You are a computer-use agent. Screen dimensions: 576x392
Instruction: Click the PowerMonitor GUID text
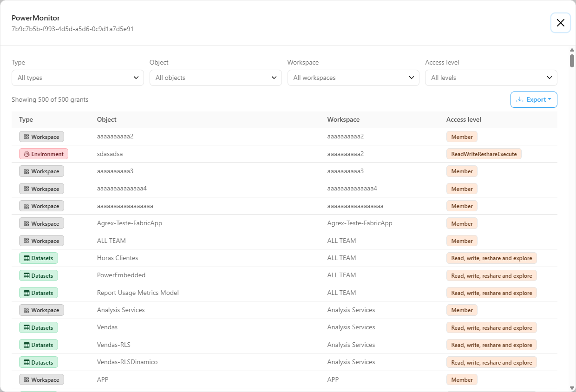click(x=72, y=29)
